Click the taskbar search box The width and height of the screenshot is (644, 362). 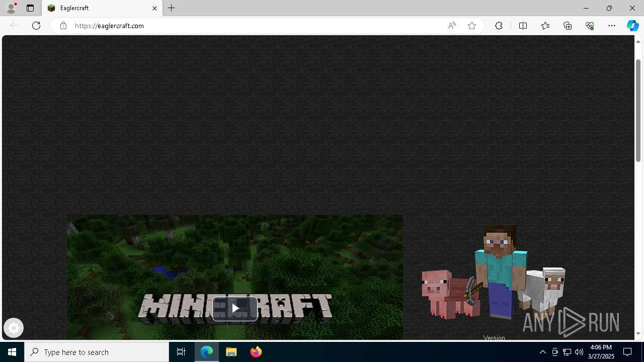97,352
